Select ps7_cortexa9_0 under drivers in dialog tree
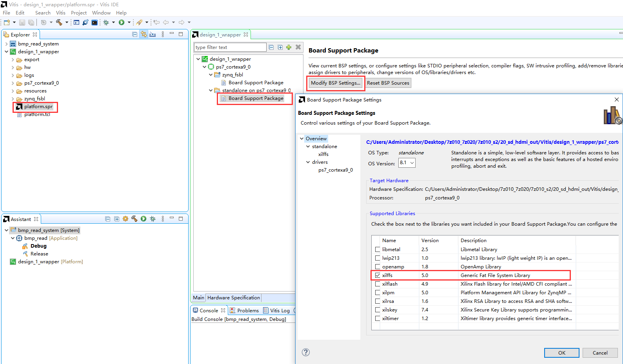 pos(336,170)
